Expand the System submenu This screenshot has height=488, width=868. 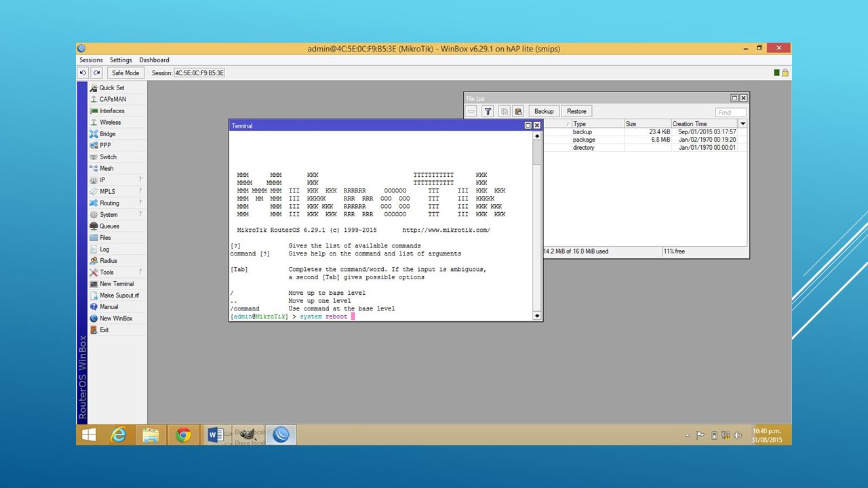pyautogui.click(x=117, y=214)
